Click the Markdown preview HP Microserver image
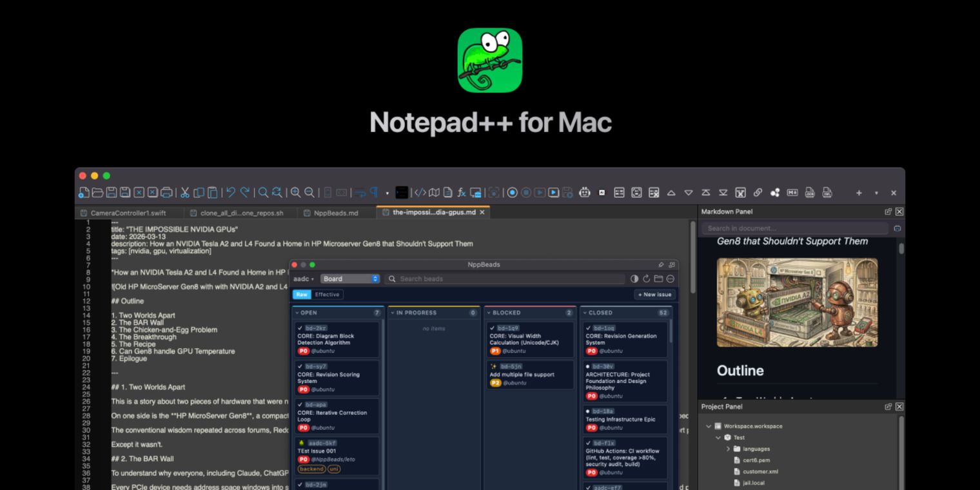The width and height of the screenshot is (980, 490). pyautogui.click(x=797, y=302)
